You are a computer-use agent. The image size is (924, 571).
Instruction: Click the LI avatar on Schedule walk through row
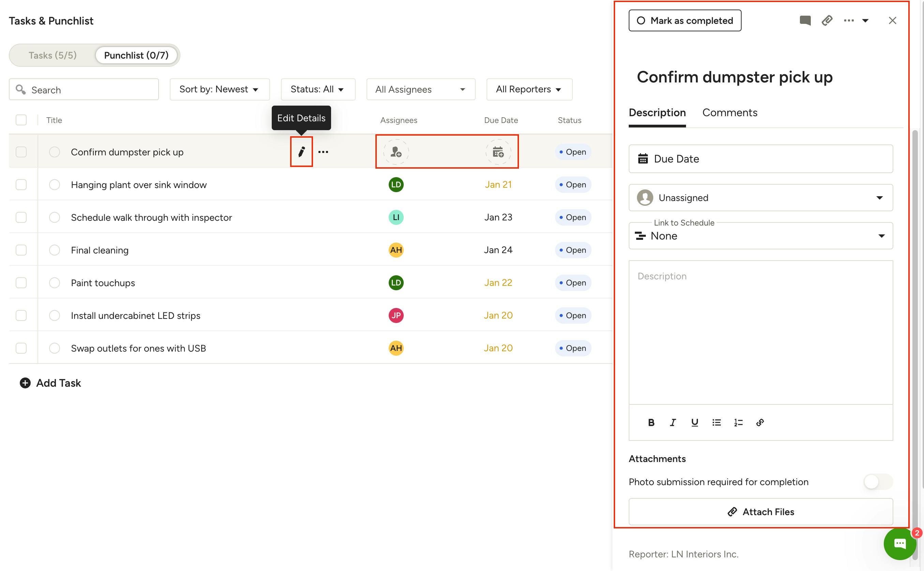396,217
